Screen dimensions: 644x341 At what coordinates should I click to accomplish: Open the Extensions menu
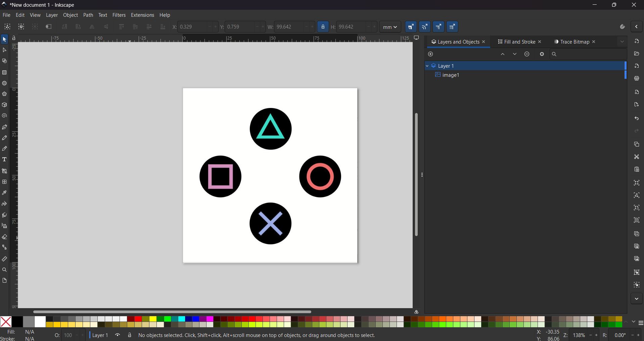coord(142,15)
